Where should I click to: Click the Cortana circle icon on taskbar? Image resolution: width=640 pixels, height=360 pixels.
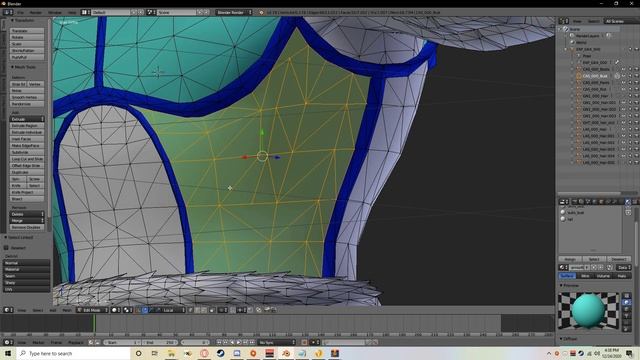pyautogui.click(x=138, y=353)
